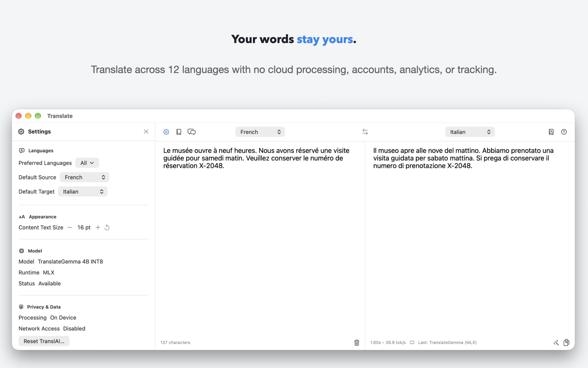This screenshot has width=588, height=368.
Task: Click the 'Available' status value
Action: pos(50,283)
